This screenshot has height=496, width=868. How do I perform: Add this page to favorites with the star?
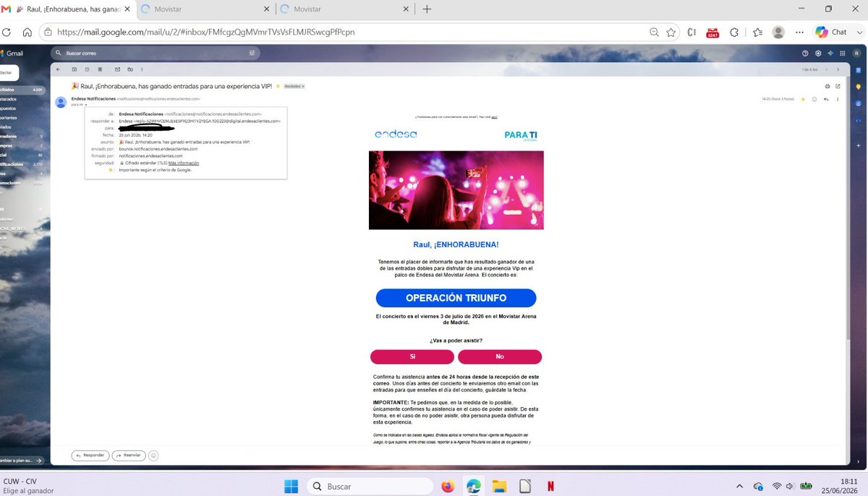pos(671,32)
